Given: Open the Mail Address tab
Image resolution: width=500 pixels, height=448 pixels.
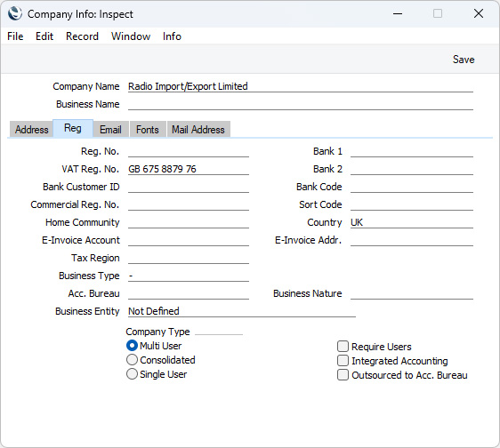Looking at the screenshot, I should pos(198,130).
